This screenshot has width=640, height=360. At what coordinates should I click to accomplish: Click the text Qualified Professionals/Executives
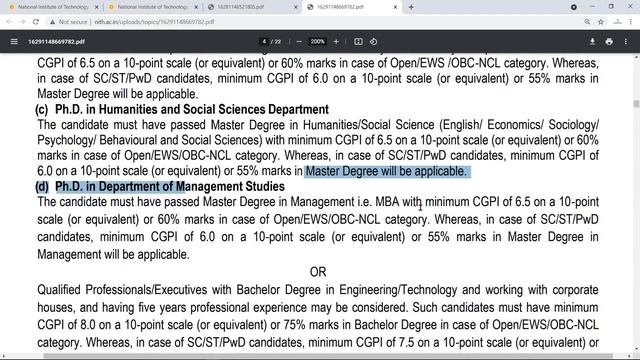(122, 290)
